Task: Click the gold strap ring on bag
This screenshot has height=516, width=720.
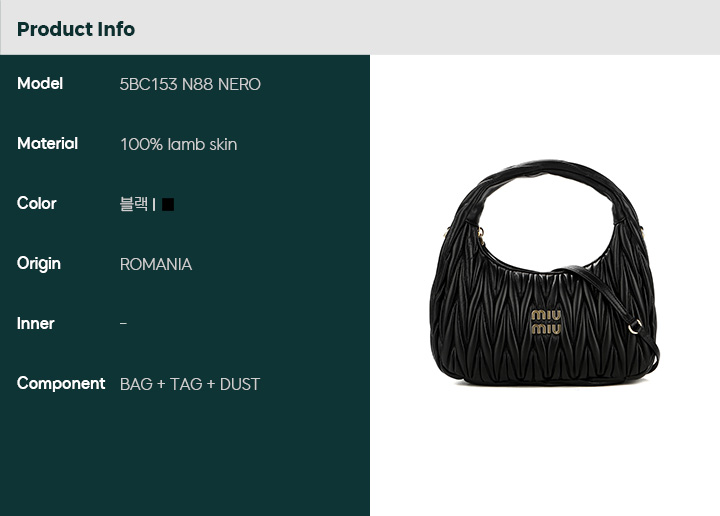Action: click(x=635, y=326)
